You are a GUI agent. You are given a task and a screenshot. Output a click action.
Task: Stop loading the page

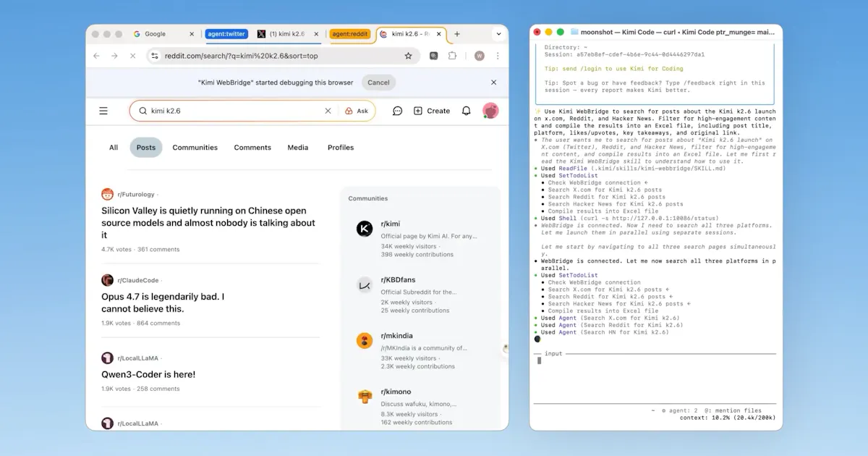coord(132,56)
